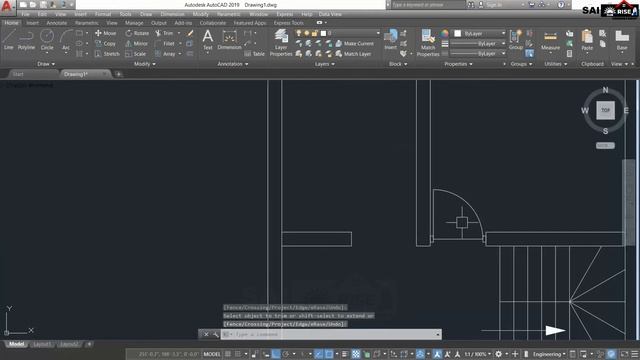Select the Line drawing tool
Viewport: 640px width, 360px height.
pyautogui.click(x=9, y=40)
